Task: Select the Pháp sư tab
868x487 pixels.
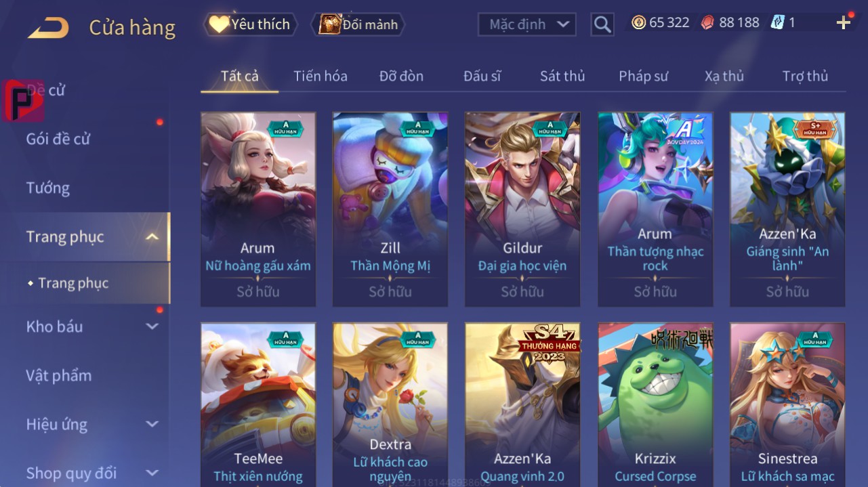Action: [x=643, y=76]
